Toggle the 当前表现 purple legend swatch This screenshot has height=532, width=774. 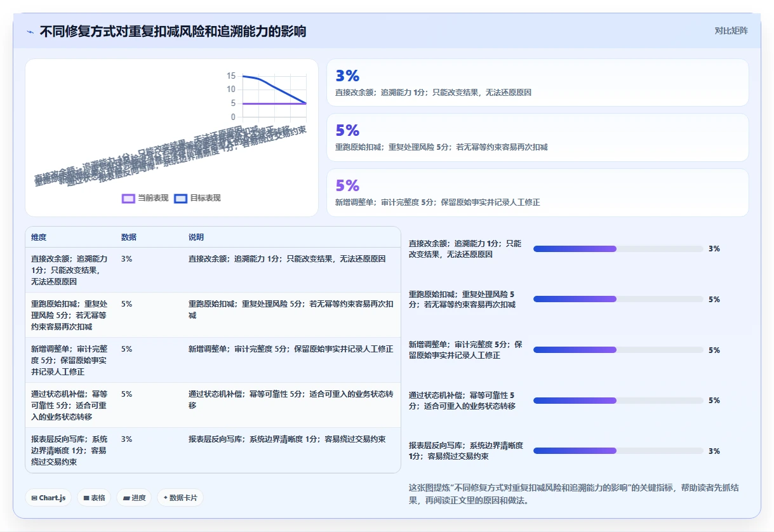128,198
